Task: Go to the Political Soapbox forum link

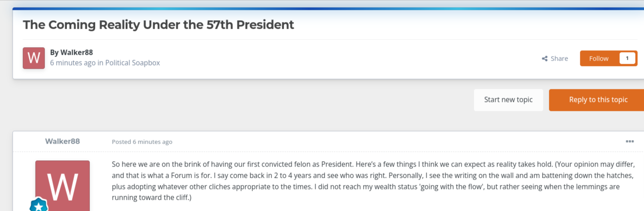Action: click(x=133, y=63)
